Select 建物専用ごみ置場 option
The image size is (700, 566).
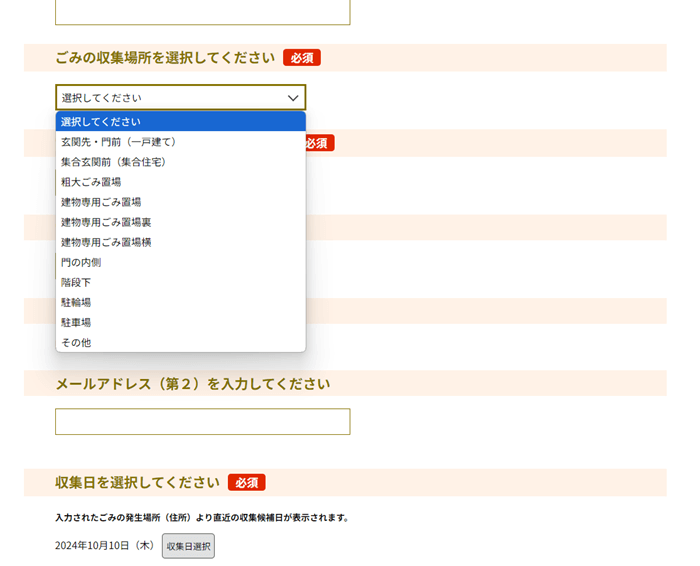pos(180,202)
